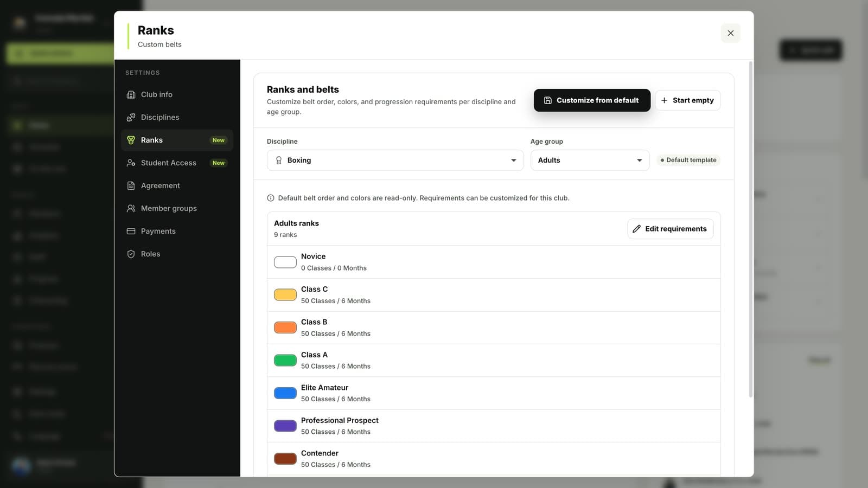
Task: Click the white Novice belt swatch
Action: click(x=285, y=262)
